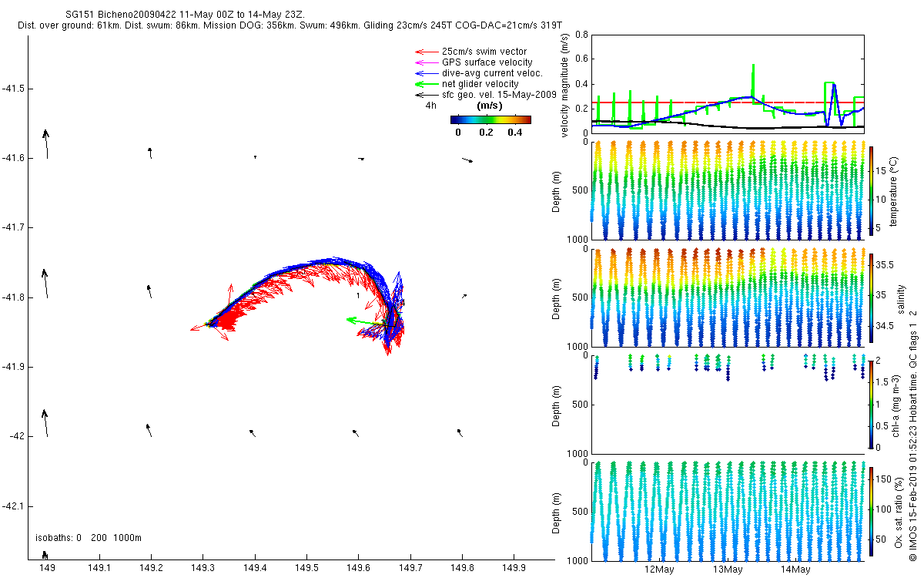Click the longitude tick '149.1'
This screenshot has width=924, height=578.
point(99,568)
